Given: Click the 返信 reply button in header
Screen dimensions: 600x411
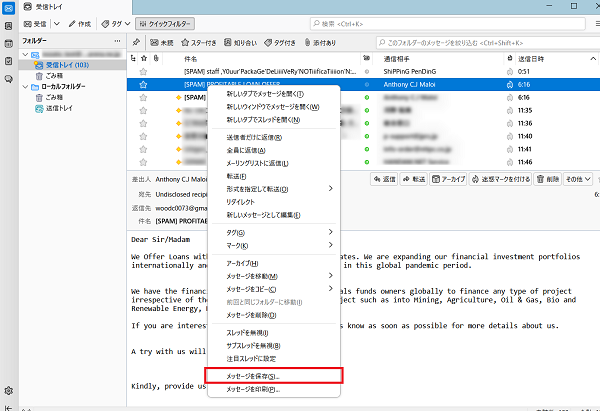Looking at the screenshot, I should tap(384, 179).
